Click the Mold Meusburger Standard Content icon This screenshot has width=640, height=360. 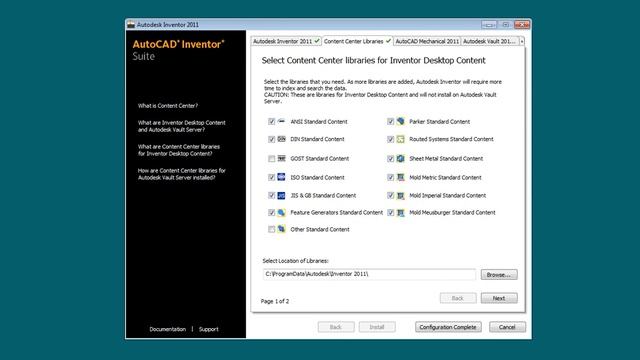click(x=400, y=213)
